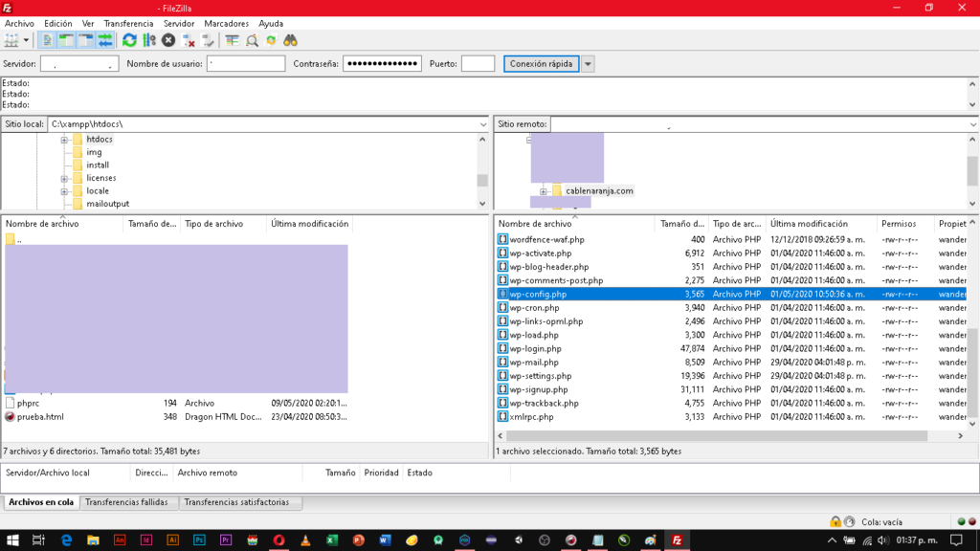
Task: Click the htdocs folder icon in local tree
Action: (78, 140)
